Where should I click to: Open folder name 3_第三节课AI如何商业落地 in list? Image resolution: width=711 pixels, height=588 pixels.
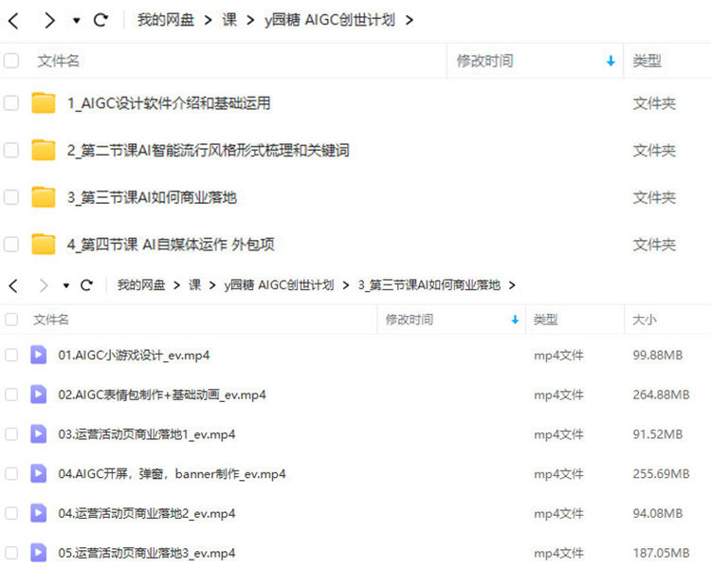click(152, 197)
